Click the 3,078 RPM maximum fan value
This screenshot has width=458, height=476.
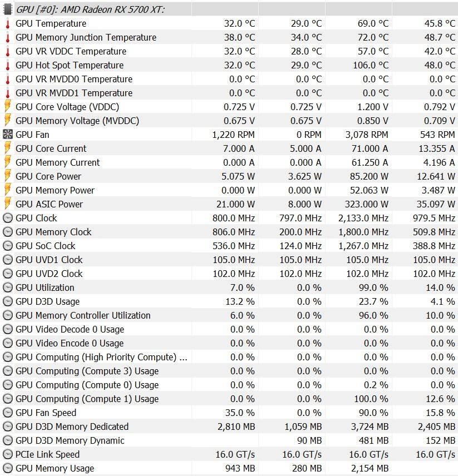[367, 135]
